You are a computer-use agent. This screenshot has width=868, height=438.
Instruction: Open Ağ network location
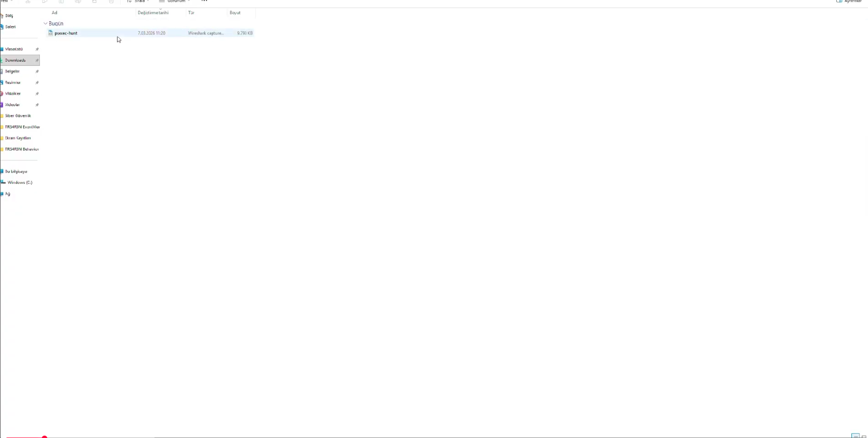click(7, 194)
